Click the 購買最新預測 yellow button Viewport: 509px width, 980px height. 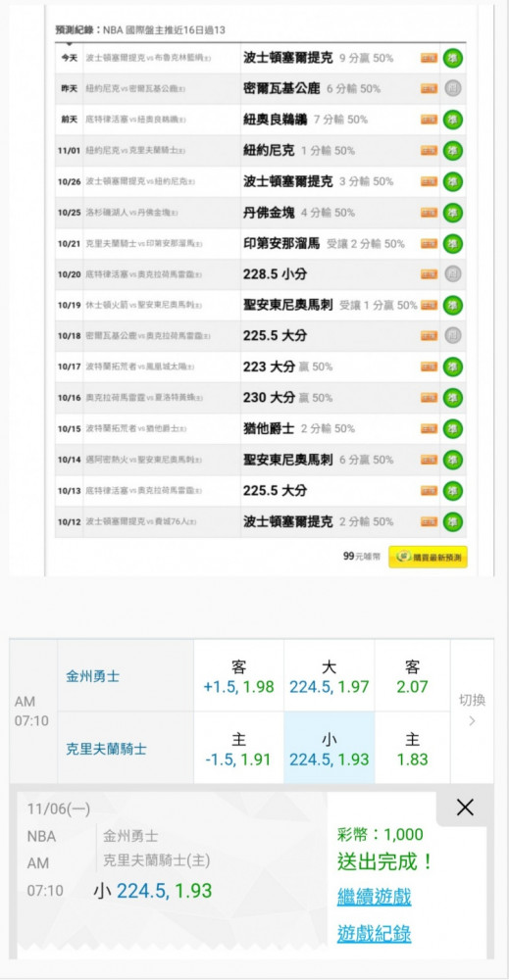pos(428,557)
